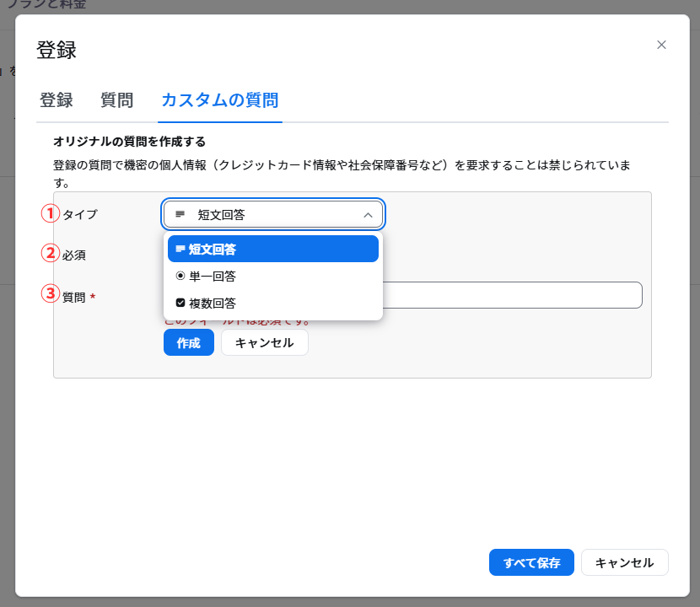Pick 複数回答 from the type list

tap(213, 303)
